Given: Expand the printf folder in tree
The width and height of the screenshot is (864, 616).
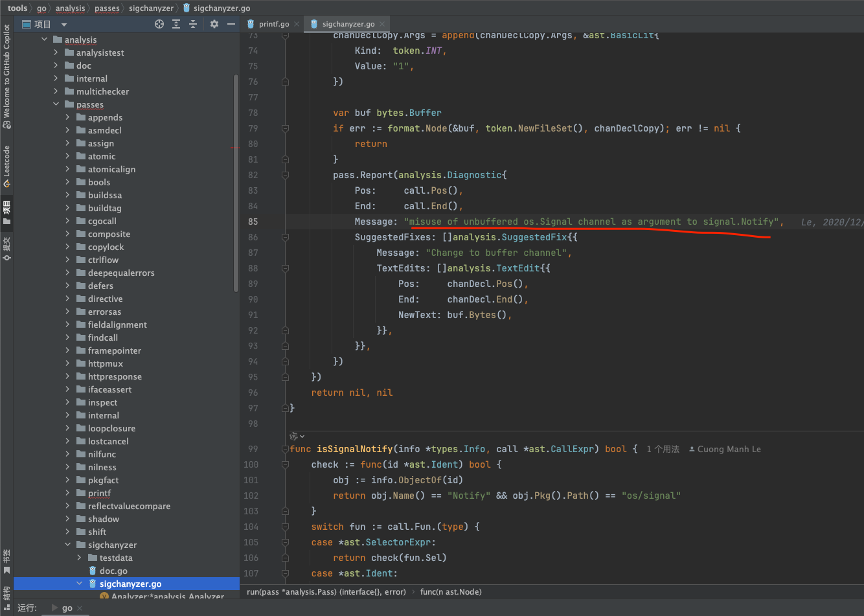Looking at the screenshot, I should (x=67, y=493).
